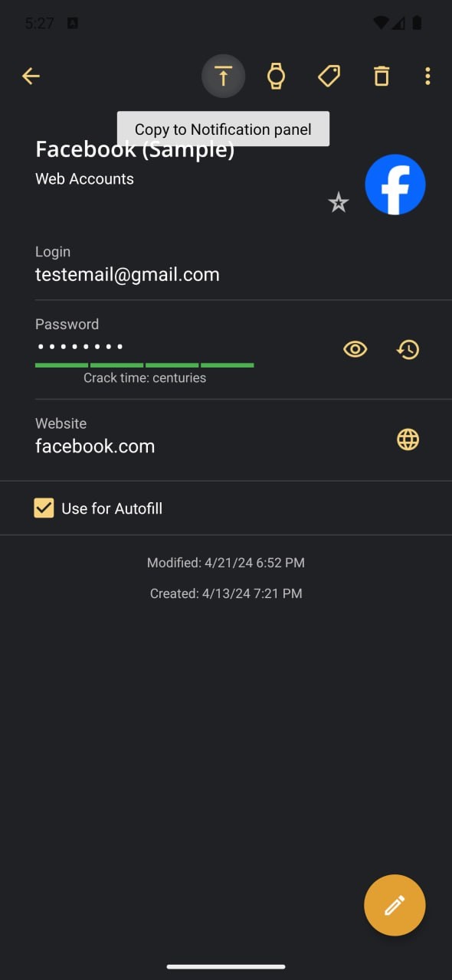The image size is (452, 980).
Task: Tap the login testemail@gmail.com field
Action: pyautogui.click(x=127, y=275)
